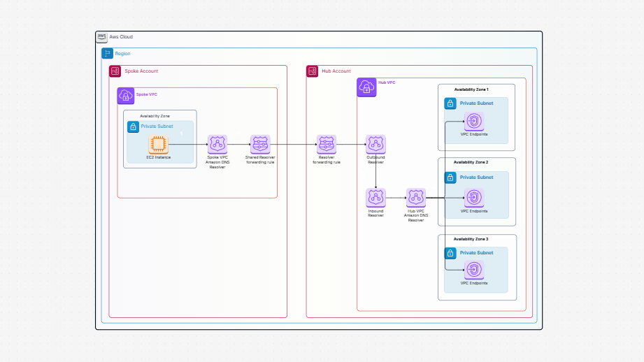Select VPC Endpoints icon in Availability Zone 1
The height and width of the screenshot is (362, 644).
click(474, 121)
